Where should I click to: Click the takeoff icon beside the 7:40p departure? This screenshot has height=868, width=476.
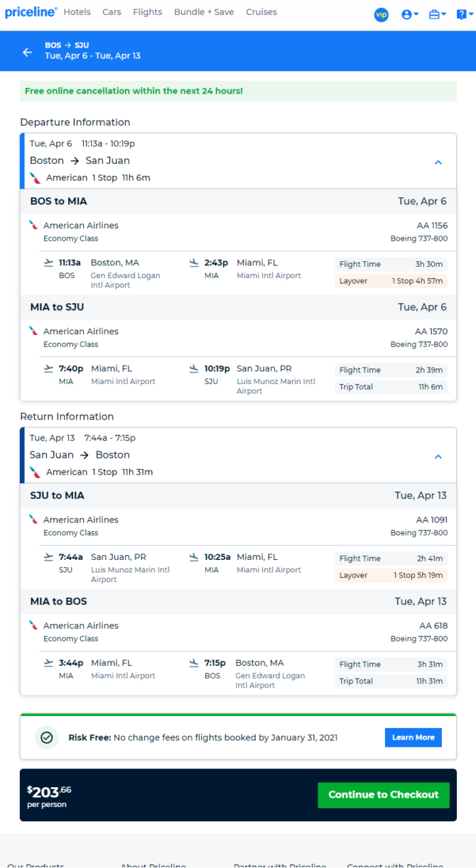[x=49, y=368]
